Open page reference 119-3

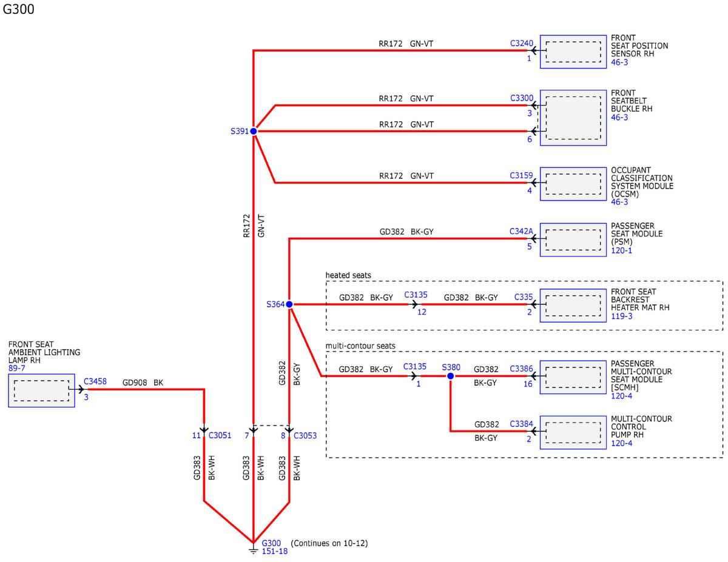point(622,316)
